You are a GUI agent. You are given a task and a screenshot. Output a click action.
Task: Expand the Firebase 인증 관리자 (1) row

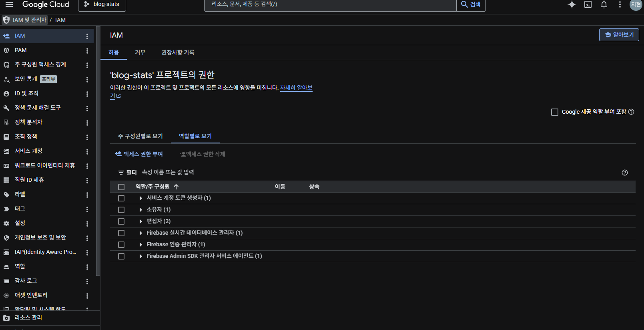pos(140,245)
